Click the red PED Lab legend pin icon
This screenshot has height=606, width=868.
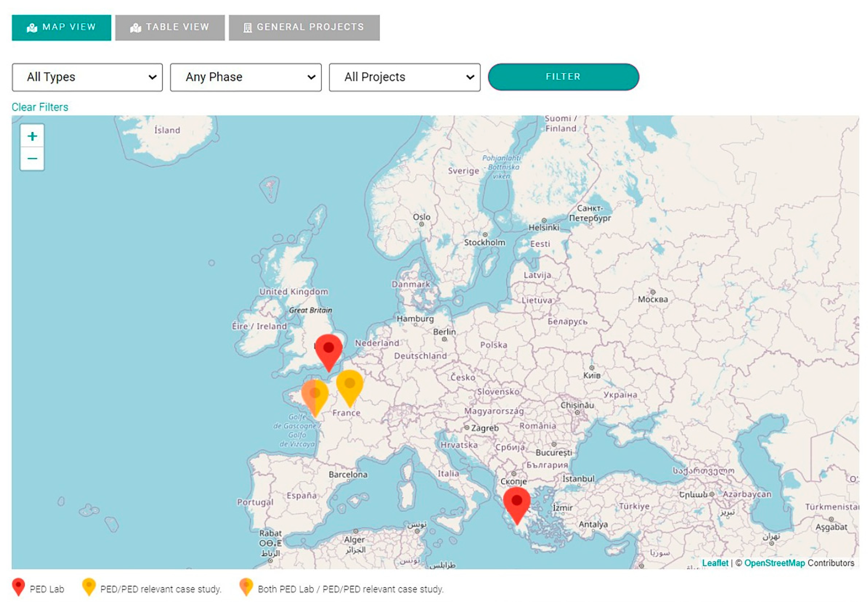click(19, 587)
